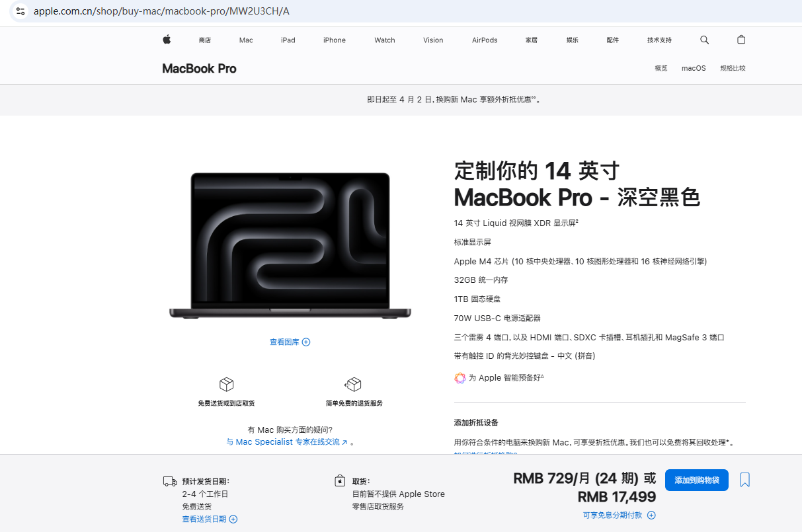The width and height of the screenshot is (802, 532).
Task: Click the RMB 17,499 price text
Action: click(x=617, y=497)
